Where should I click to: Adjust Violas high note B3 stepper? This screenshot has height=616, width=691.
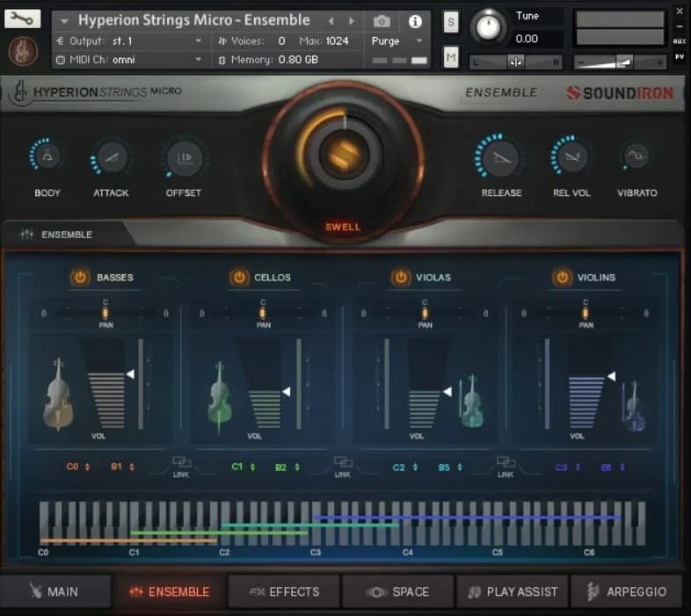460,467
